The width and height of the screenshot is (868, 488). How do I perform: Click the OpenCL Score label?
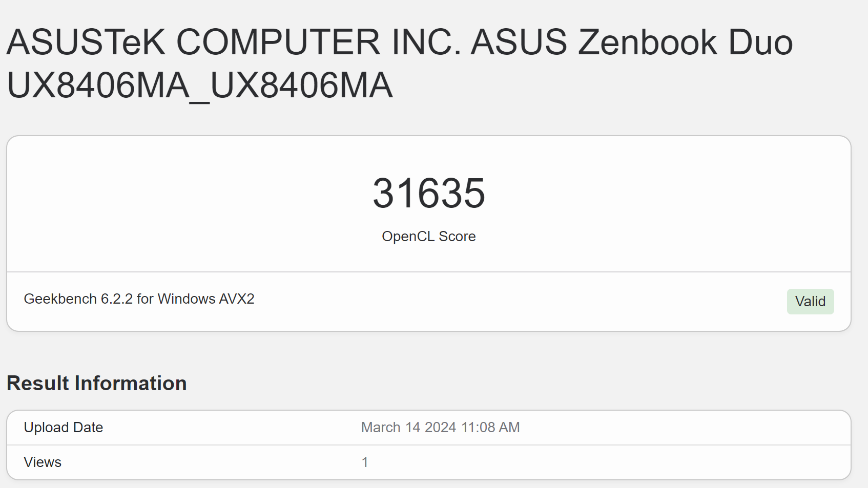pyautogui.click(x=429, y=237)
